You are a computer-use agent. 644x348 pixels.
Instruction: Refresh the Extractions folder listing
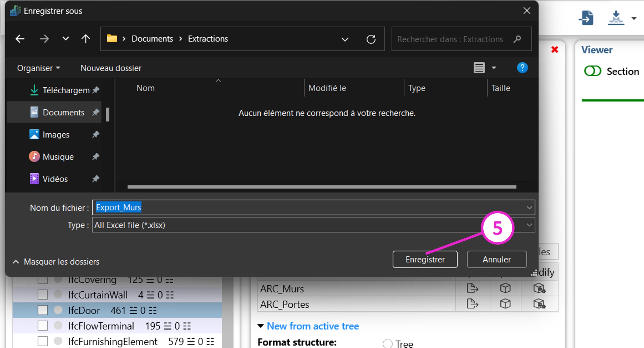pyautogui.click(x=371, y=39)
